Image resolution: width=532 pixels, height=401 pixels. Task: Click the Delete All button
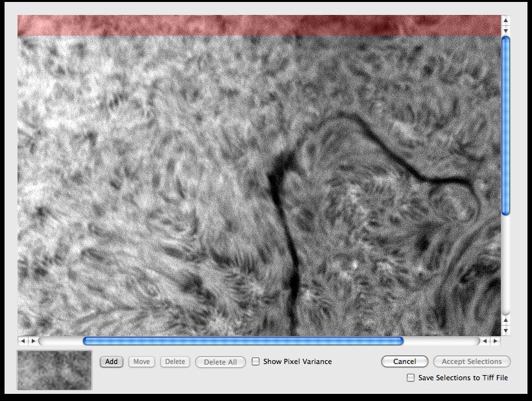220,362
